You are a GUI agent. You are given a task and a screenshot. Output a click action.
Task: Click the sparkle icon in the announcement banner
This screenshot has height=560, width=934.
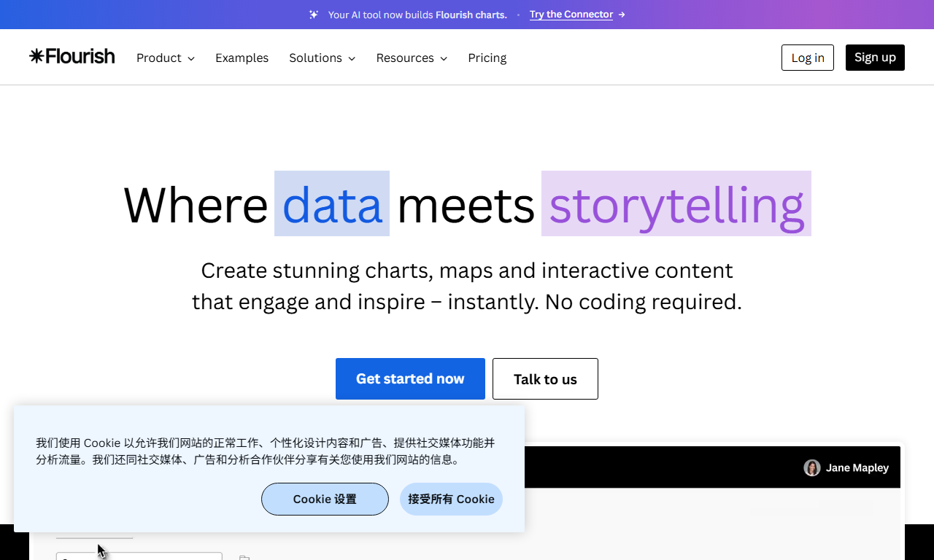(314, 15)
